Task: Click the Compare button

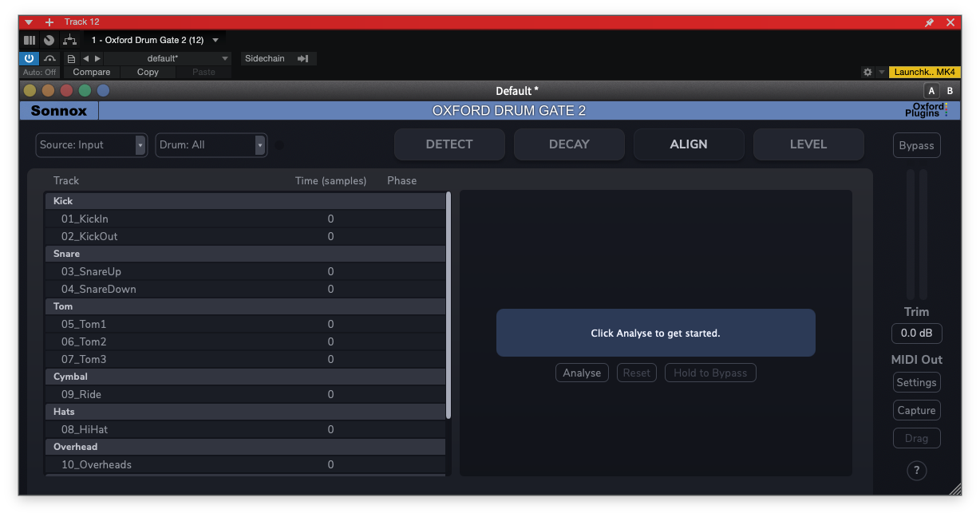Action: click(x=92, y=72)
